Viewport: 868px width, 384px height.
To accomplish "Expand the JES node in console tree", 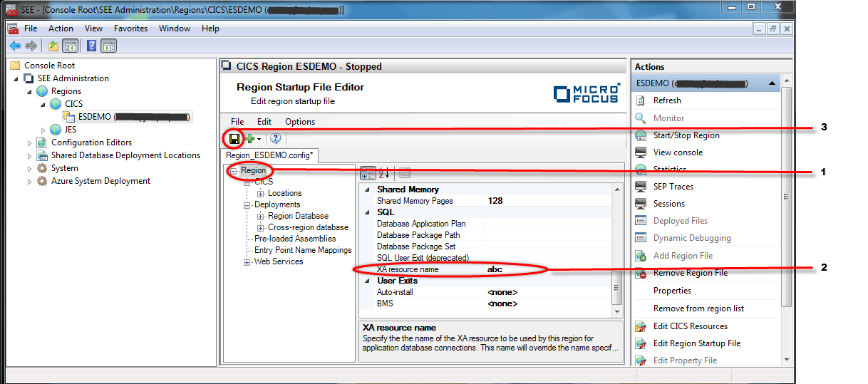I will click(x=43, y=130).
